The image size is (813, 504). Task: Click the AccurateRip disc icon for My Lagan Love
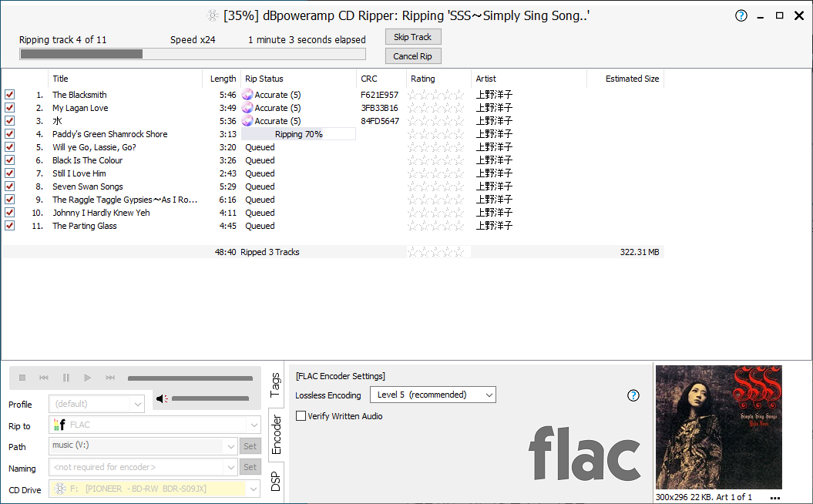247,107
